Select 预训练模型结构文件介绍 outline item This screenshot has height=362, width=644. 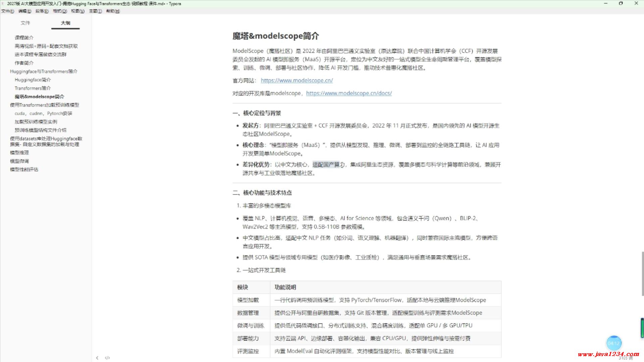(40, 130)
